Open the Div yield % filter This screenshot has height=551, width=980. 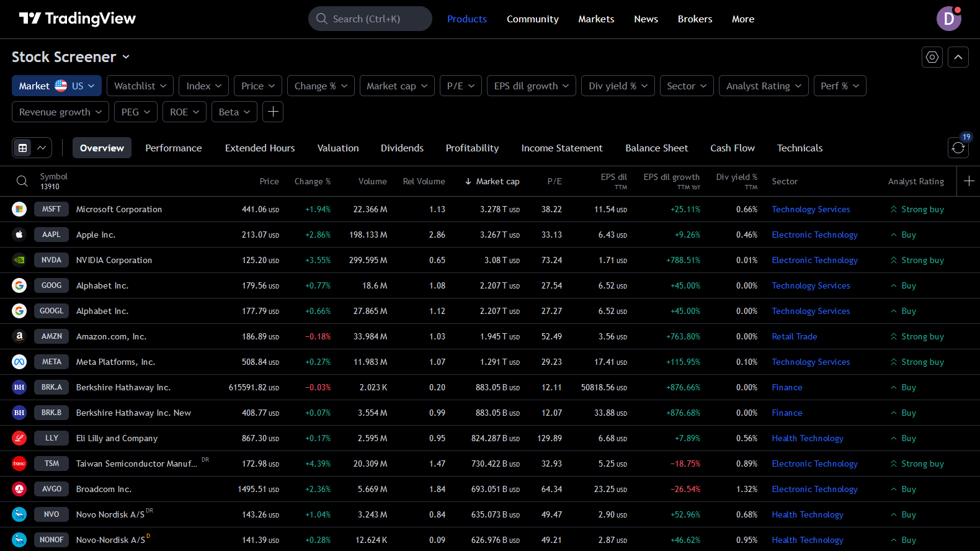(618, 86)
